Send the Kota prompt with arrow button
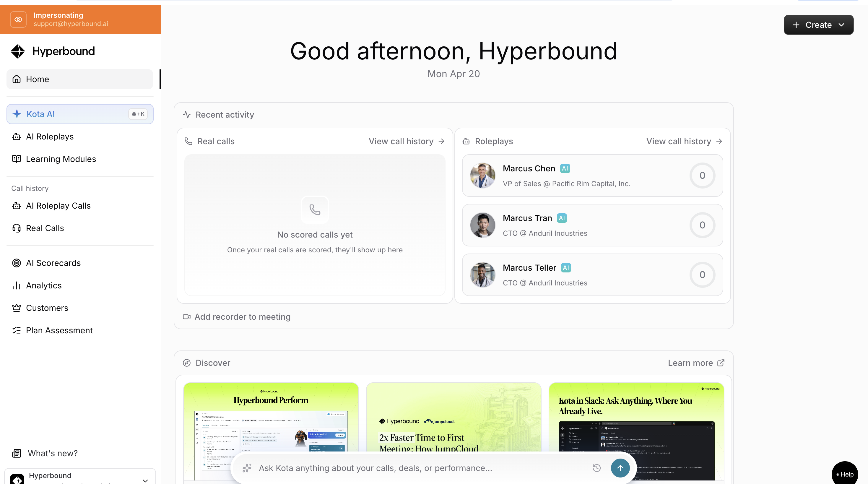This screenshot has height=484, width=868. 620,468
